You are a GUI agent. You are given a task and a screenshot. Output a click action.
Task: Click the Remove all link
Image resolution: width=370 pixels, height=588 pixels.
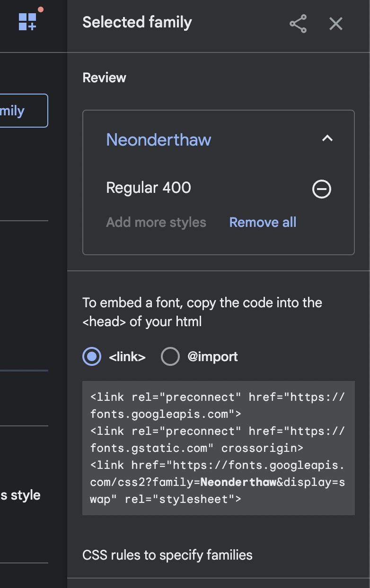(x=263, y=222)
